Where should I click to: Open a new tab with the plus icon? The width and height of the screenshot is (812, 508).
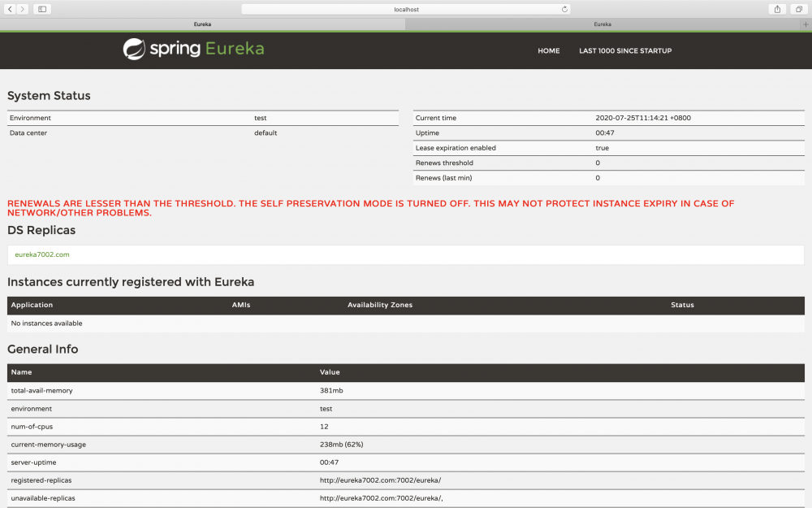(x=805, y=24)
